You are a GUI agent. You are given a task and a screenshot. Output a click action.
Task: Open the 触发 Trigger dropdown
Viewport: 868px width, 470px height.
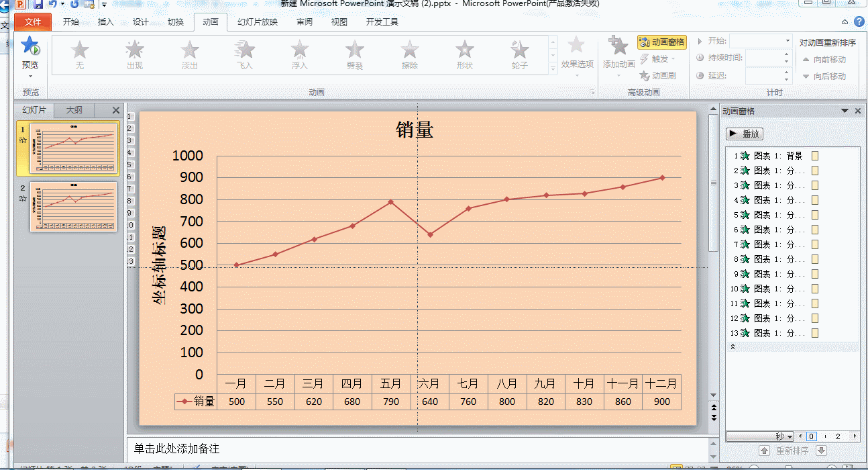[x=659, y=58]
